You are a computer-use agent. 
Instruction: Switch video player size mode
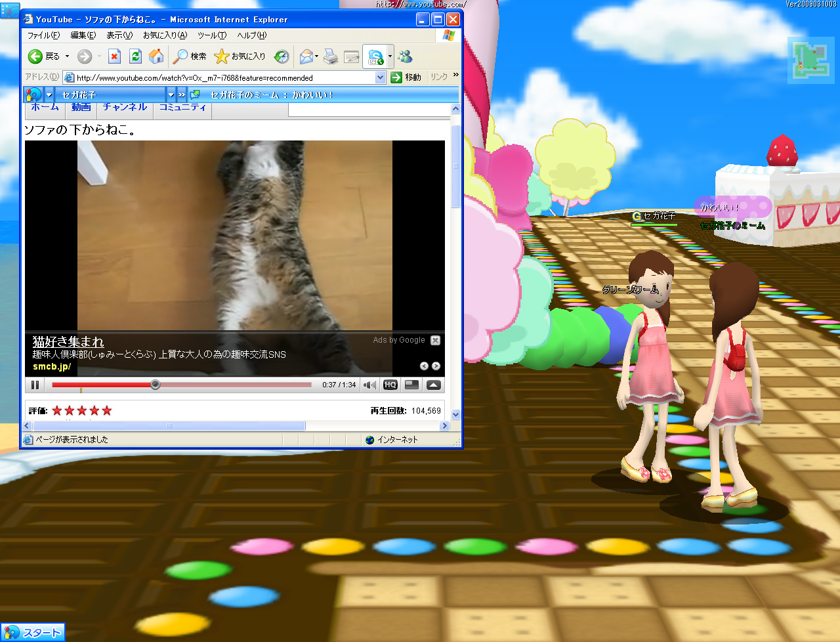pos(412,385)
